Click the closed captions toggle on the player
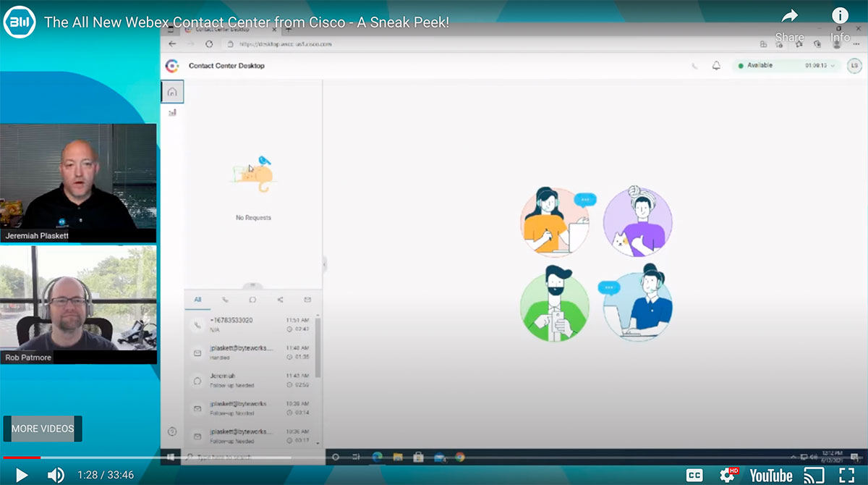 (694, 475)
